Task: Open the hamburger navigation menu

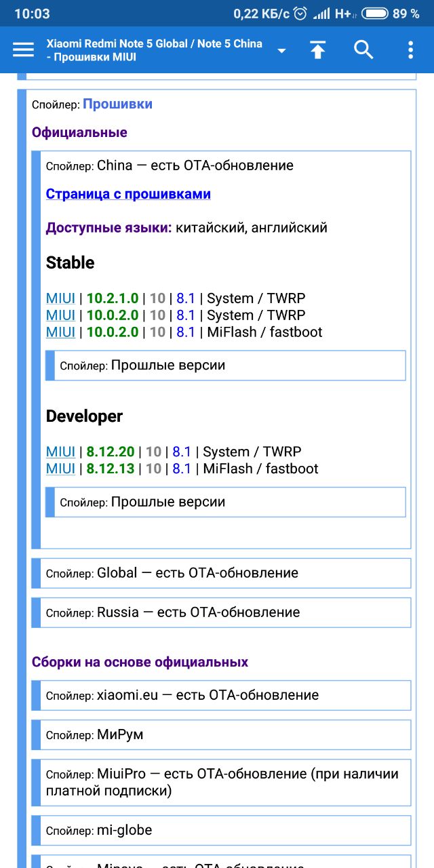Action: coord(23,50)
